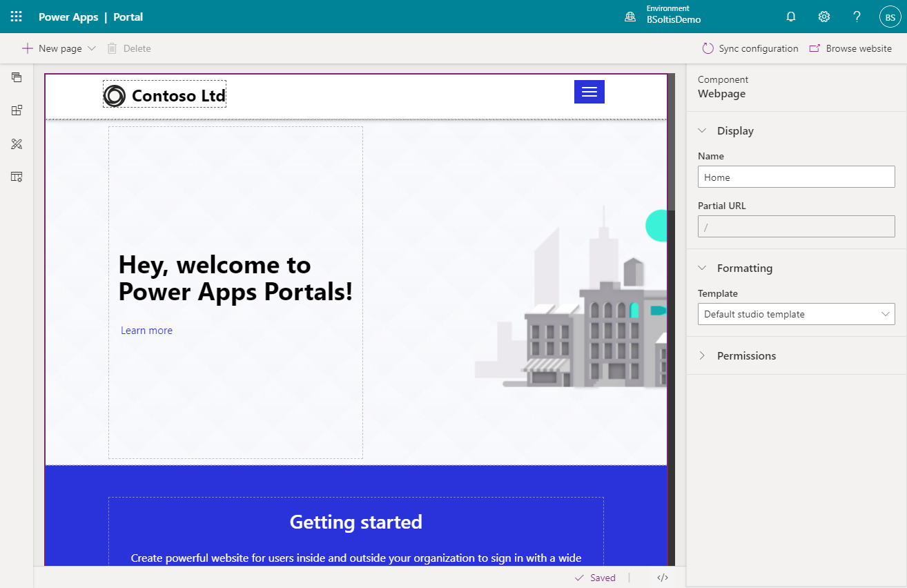Open the settings gear

(x=824, y=17)
